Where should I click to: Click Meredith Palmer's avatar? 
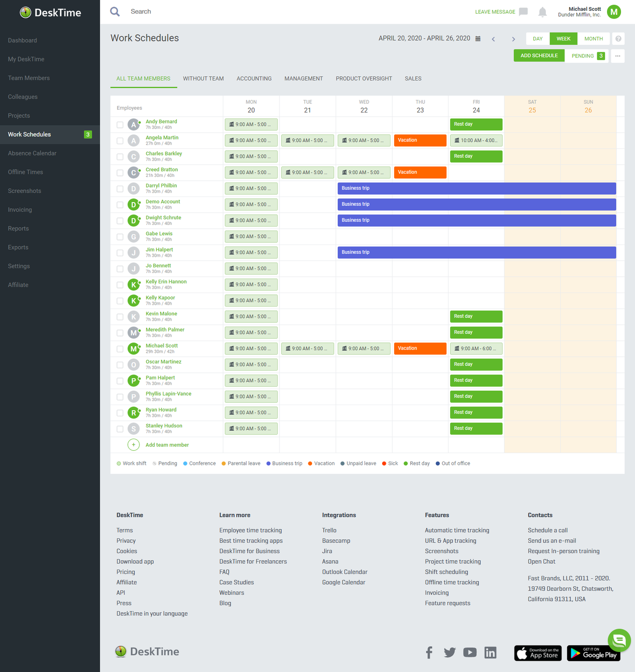click(133, 333)
